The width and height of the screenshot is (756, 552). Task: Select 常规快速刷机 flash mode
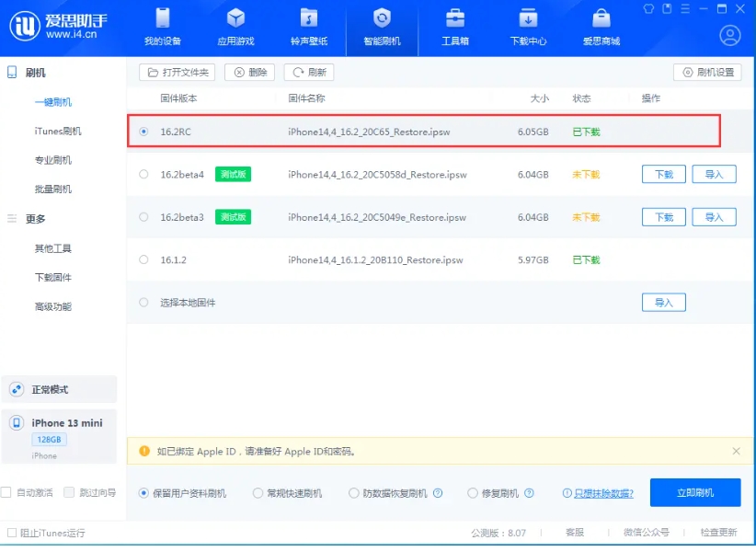(258, 493)
